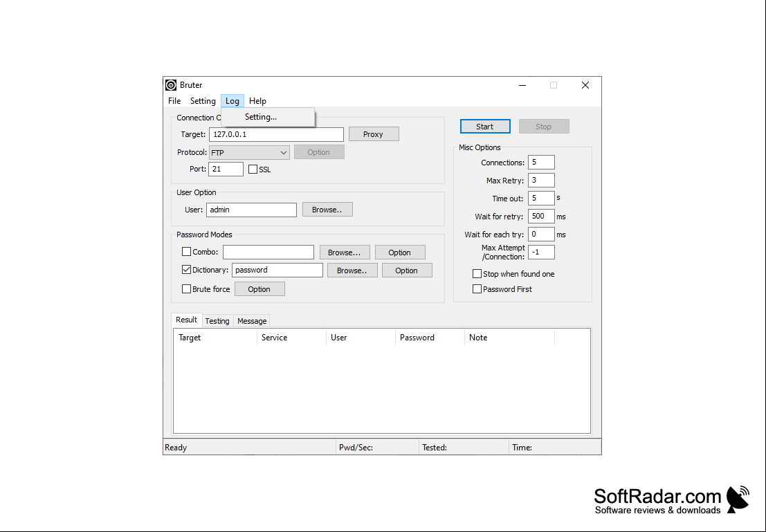Image resolution: width=766 pixels, height=532 pixels.
Task: Click the Target address field
Action: coord(277,134)
